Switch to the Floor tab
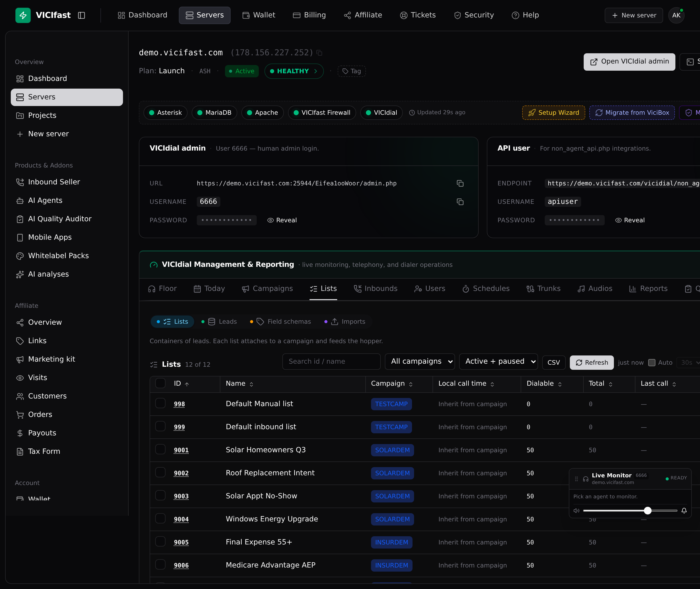Viewport: 700px width, 589px height. tap(162, 289)
